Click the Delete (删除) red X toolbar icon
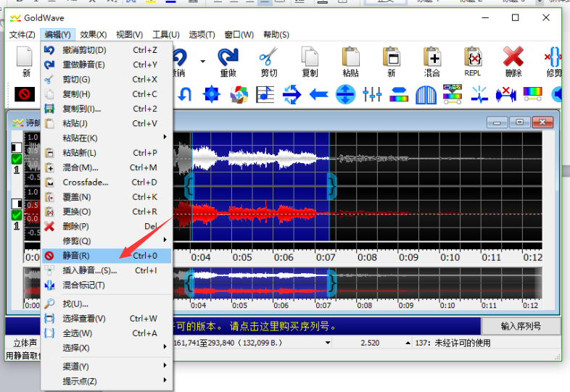This screenshot has height=392, width=570. click(513, 62)
